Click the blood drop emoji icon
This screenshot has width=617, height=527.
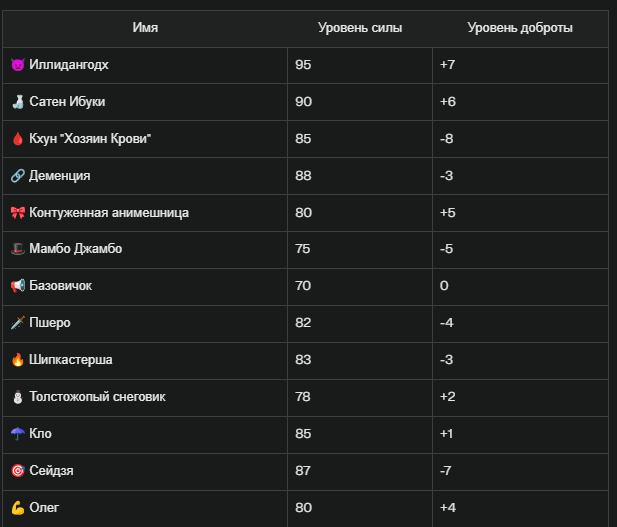[x=18, y=139]
